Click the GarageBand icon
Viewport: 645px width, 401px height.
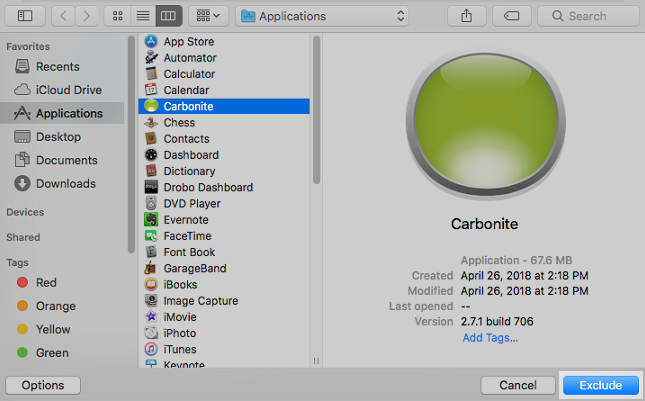click(x=151, y=268)
